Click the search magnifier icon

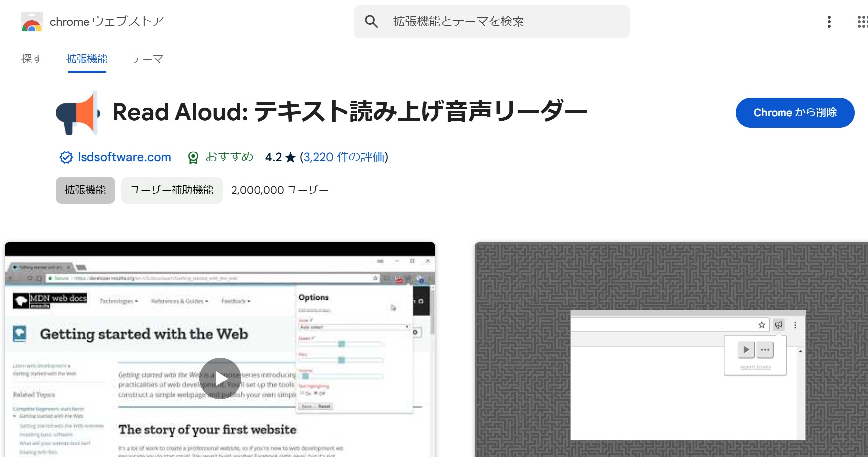pos(371,21)
